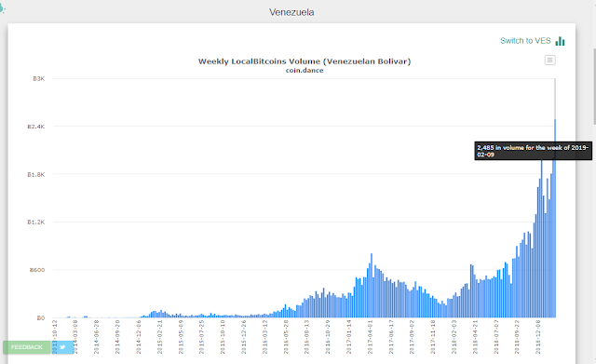This screenshot has width=596, height=364.
Task: Click the 2015-10-10 x-axis date label
Action: pyautogui.click(x=223, y=337)
